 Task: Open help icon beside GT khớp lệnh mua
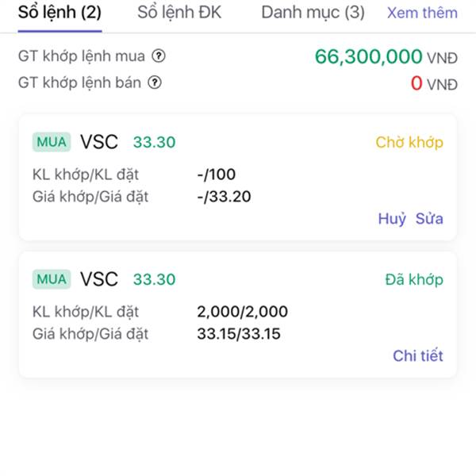tap(159, 56)
